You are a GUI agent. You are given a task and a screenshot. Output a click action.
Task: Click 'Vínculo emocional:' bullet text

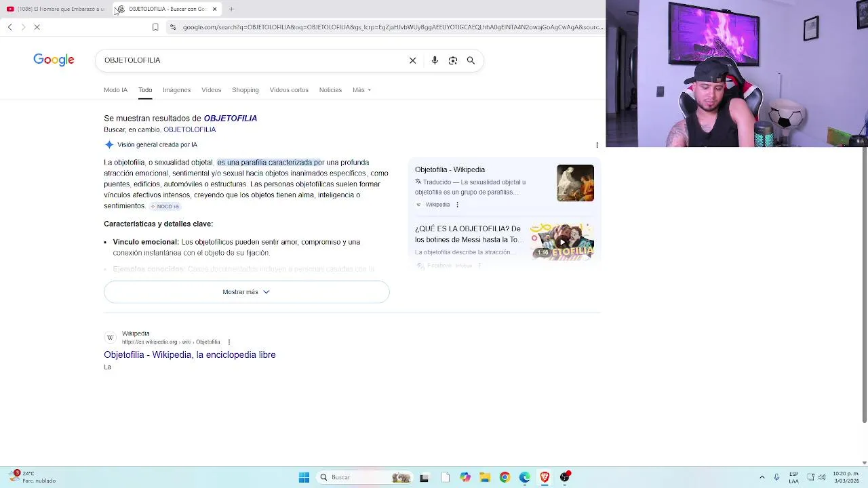146,242
